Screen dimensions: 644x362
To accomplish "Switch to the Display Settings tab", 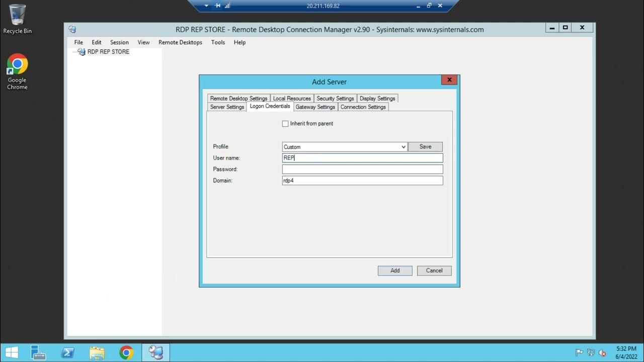I will 377,99.
